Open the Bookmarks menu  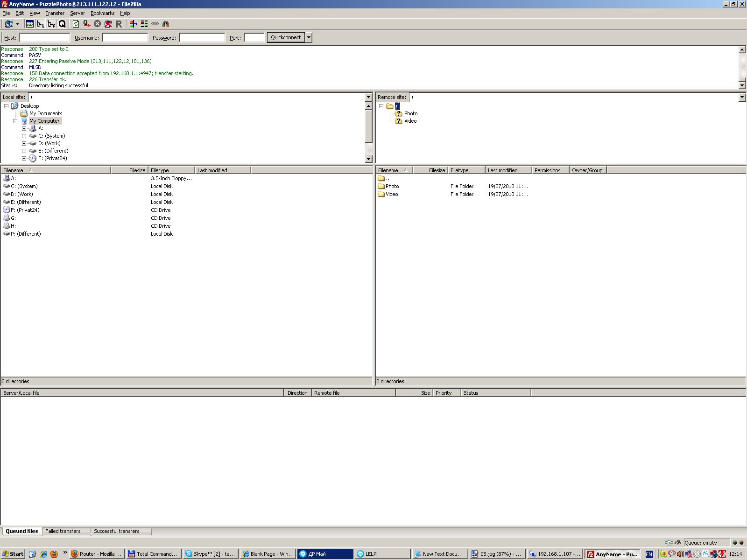(102, 13)
